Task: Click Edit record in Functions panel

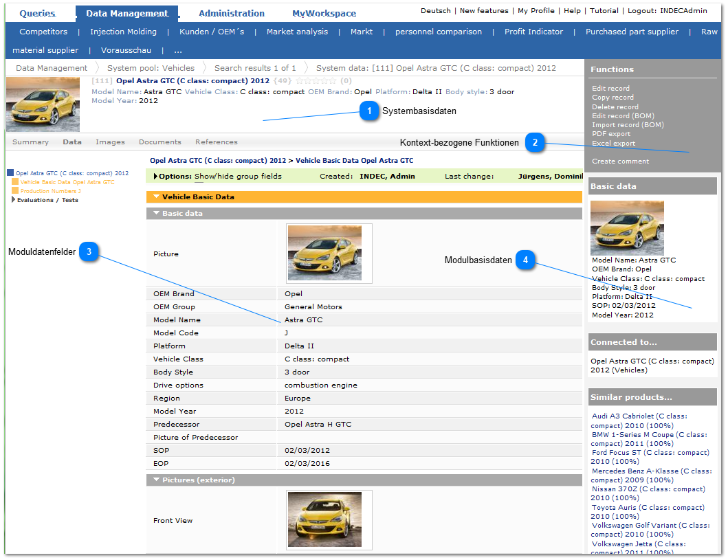Action: [610, 88]
